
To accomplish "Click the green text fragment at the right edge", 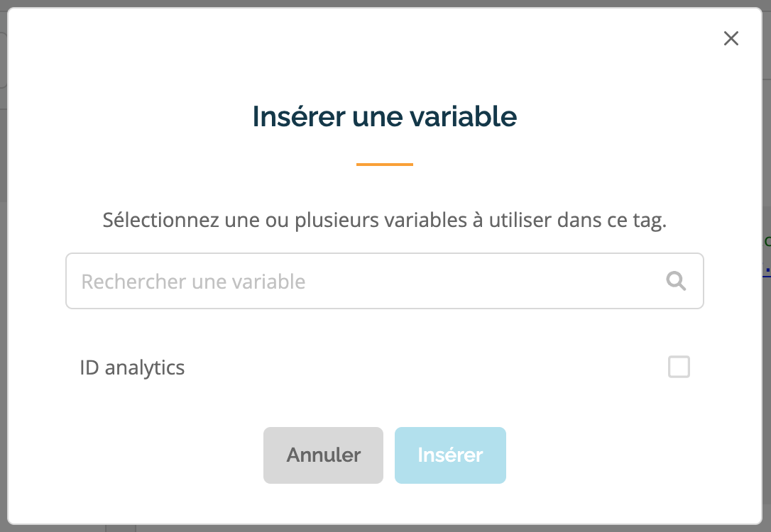I will click(767, 241).
